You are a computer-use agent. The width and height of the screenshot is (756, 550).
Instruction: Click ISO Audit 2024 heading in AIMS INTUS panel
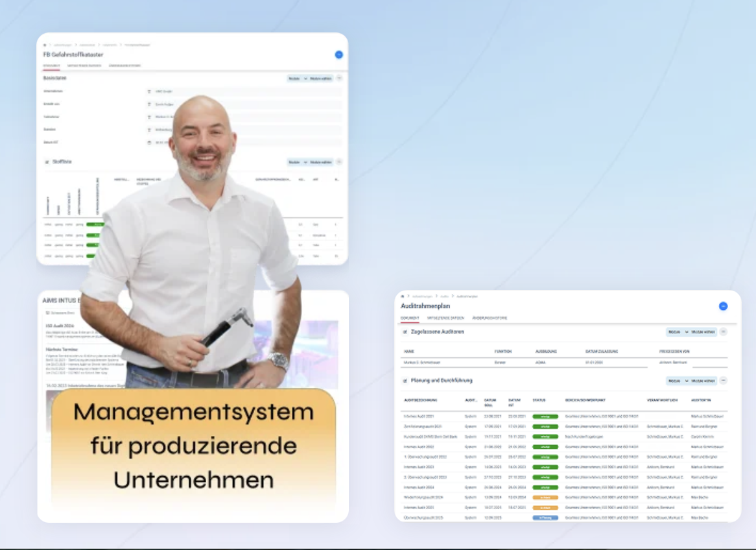pos(60,326)
